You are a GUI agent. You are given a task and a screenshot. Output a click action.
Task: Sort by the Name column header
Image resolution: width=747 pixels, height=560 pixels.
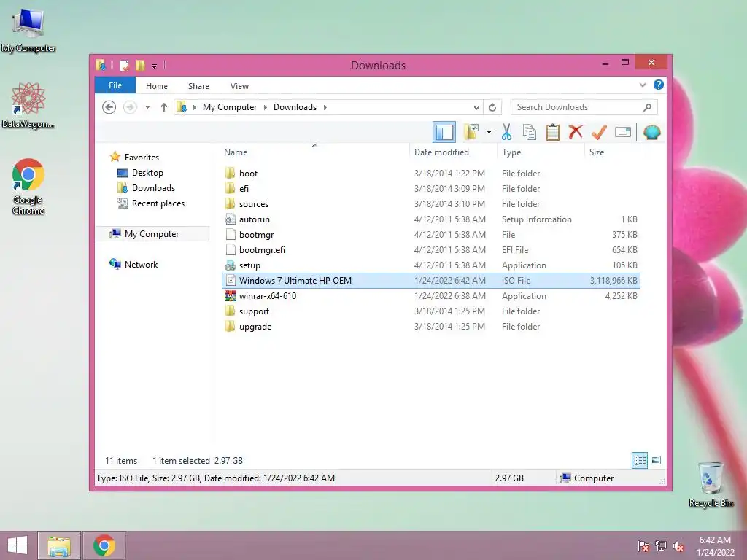(x=314, y=152)
